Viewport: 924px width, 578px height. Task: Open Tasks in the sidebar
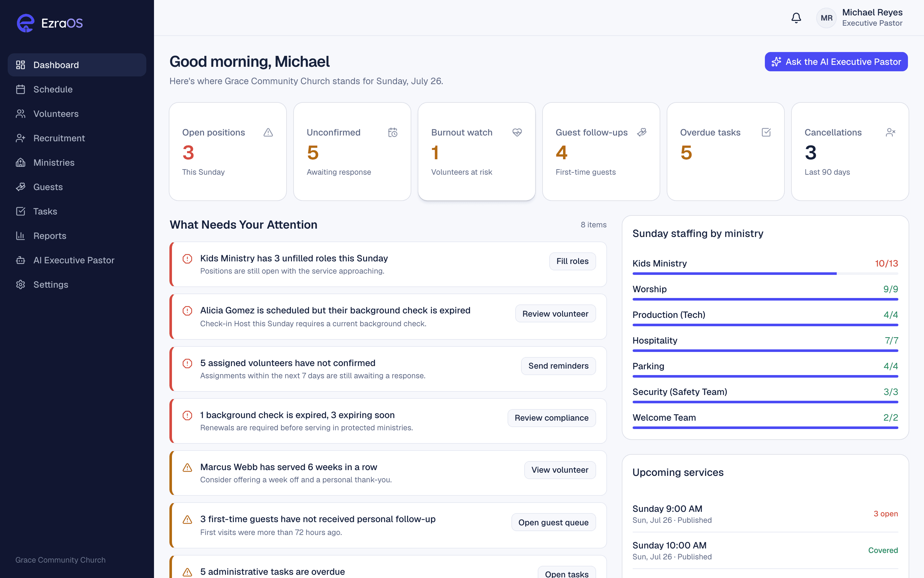pyautogui.click(x=77, y=211)
